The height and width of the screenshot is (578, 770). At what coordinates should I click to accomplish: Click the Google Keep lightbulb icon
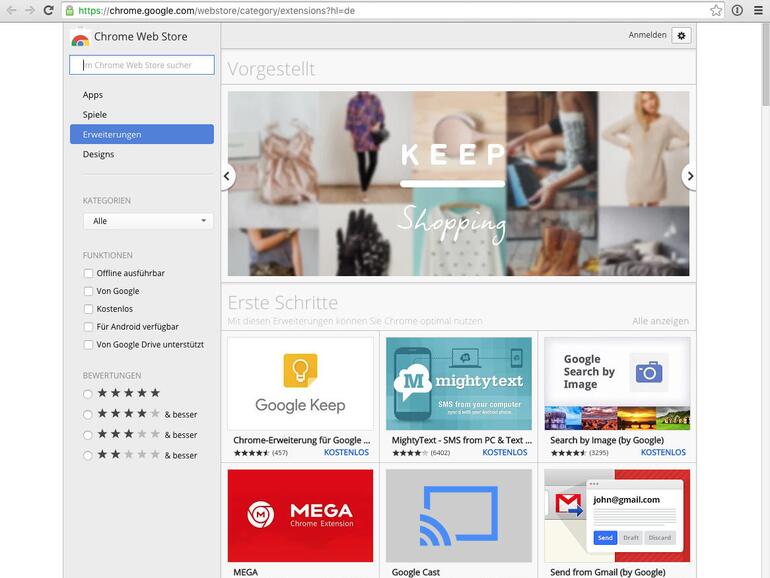click(300, 370)
